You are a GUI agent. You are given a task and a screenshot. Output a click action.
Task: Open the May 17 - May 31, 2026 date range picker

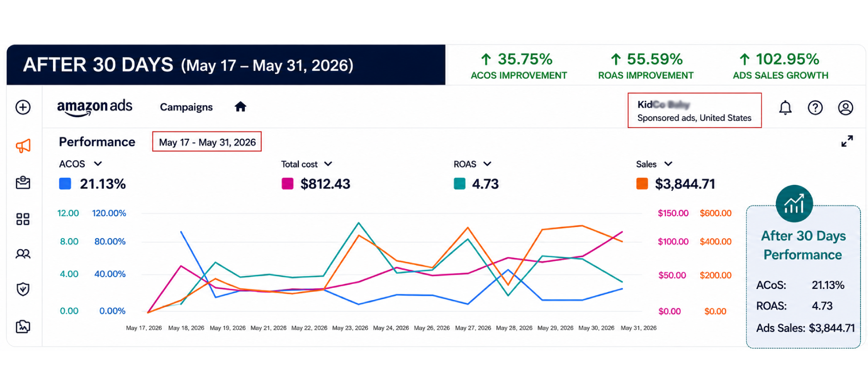tap(207, 142)
